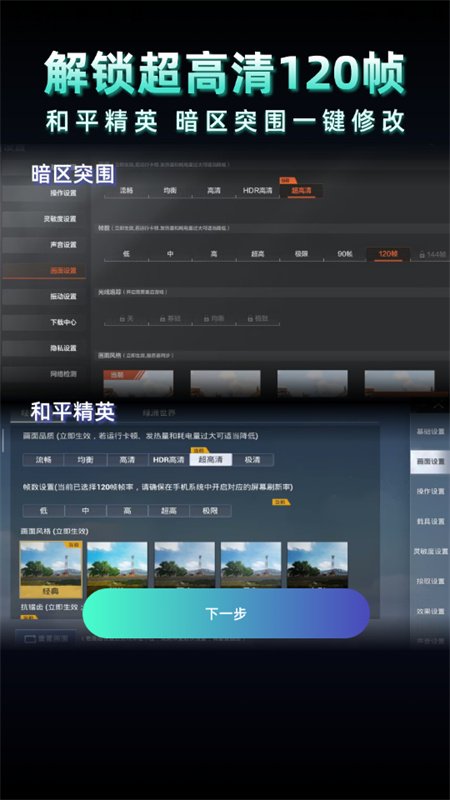Screen dimensions: 450x800
Task: Choose HDR高清 quality in 和平精英 panel
Action: pos(169,460)
